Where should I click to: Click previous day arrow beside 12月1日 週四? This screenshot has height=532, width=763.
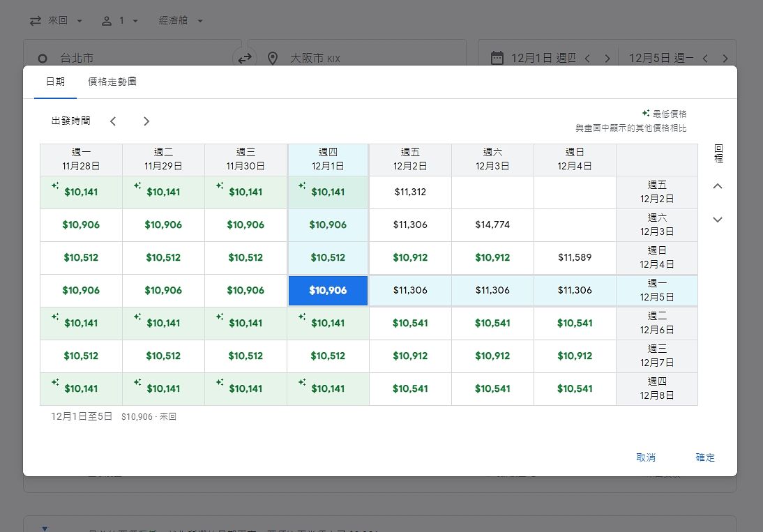[587, 59]
